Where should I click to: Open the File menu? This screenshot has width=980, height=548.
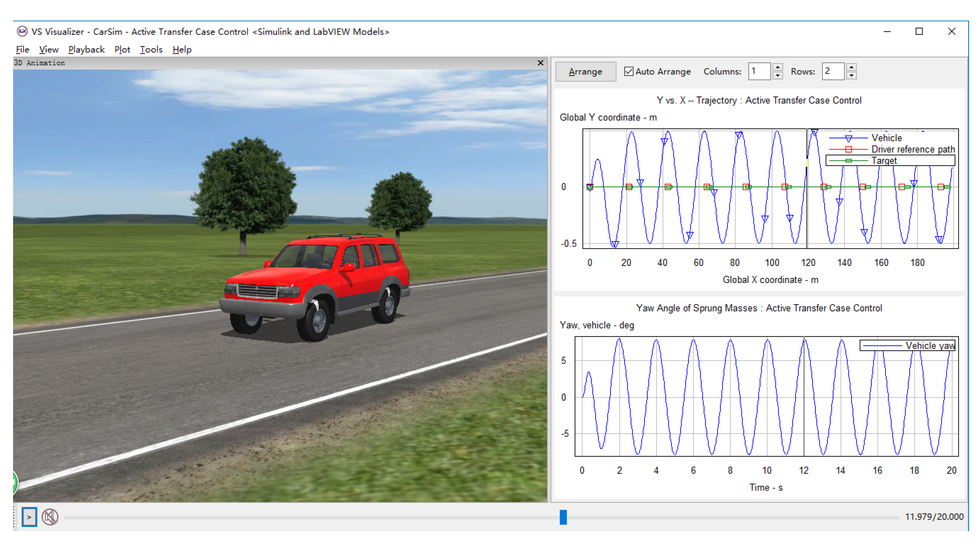tap(22, 49)
